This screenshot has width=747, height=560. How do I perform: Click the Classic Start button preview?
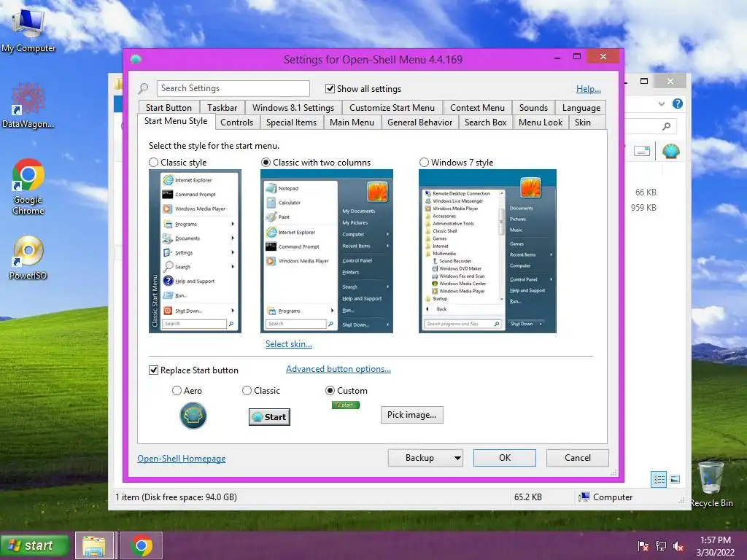269,416
